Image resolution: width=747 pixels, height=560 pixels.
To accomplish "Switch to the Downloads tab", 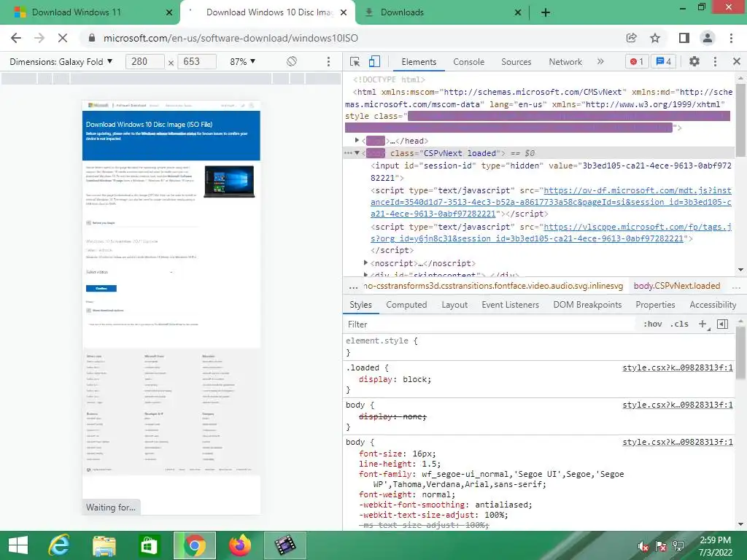I will point(402,12).
